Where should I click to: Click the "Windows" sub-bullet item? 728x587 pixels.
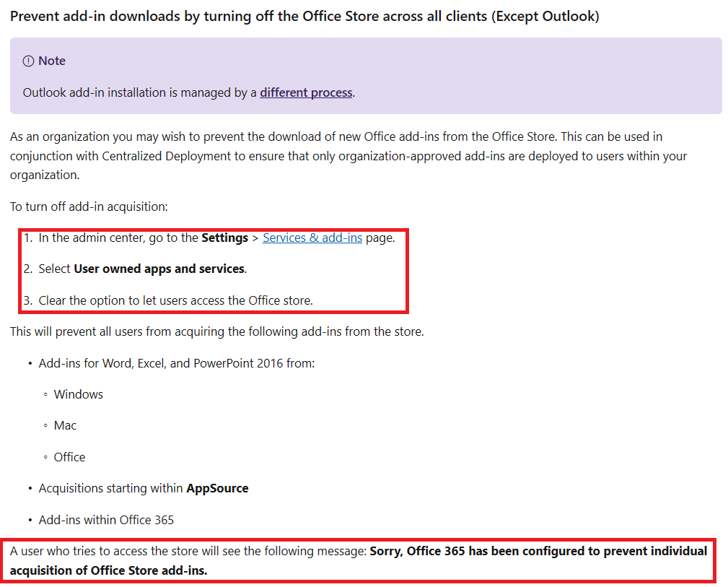(78, 394)
